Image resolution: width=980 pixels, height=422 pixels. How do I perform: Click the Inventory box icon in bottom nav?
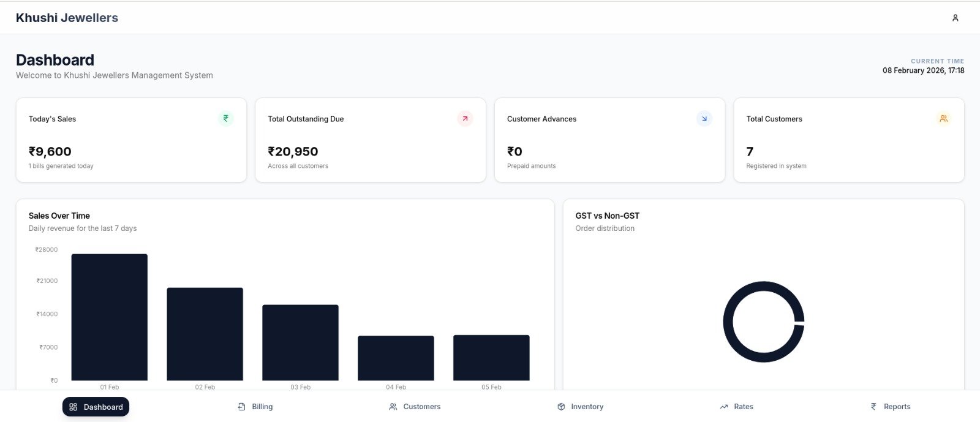click(x=561, y=407)
